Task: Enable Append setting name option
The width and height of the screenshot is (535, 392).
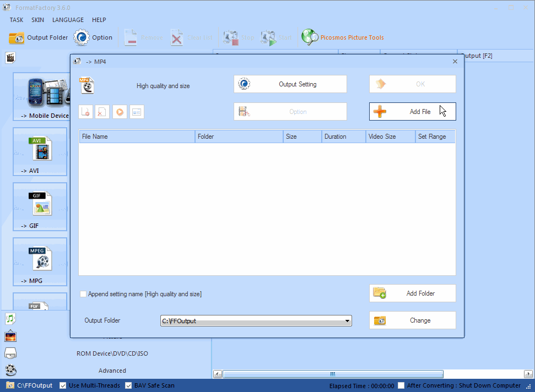Action: click(83, 294)
